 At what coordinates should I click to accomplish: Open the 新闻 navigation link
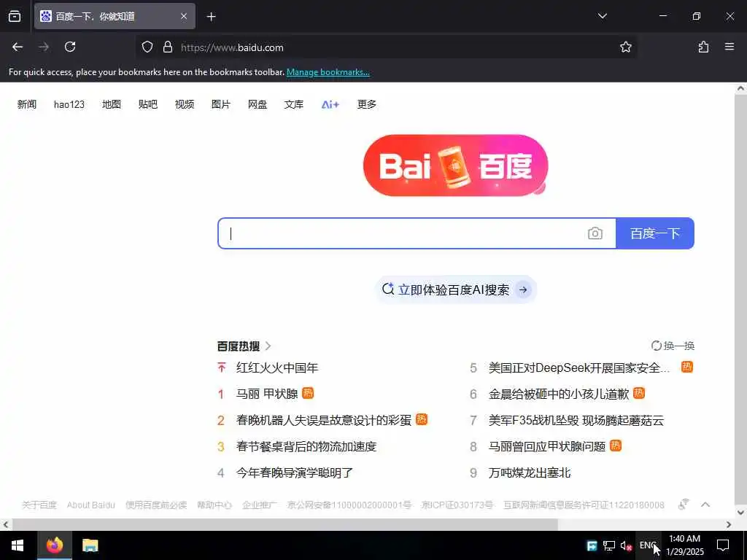[27, 104]
